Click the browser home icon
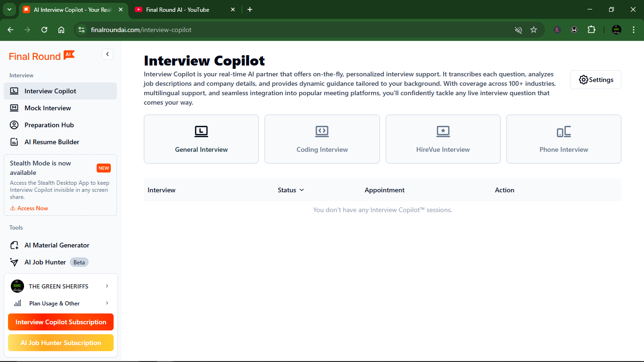This screenshot has width=644, height=362. tap(61, 30)
